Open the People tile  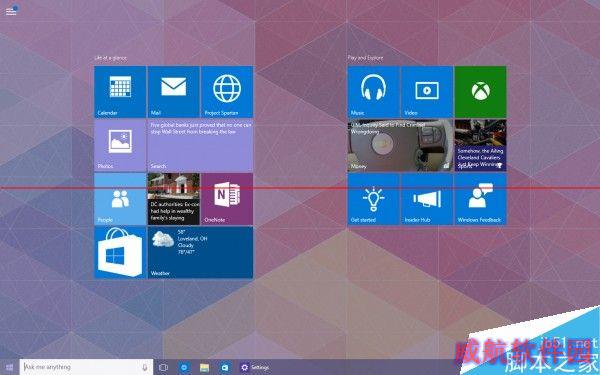coord(120,199)
